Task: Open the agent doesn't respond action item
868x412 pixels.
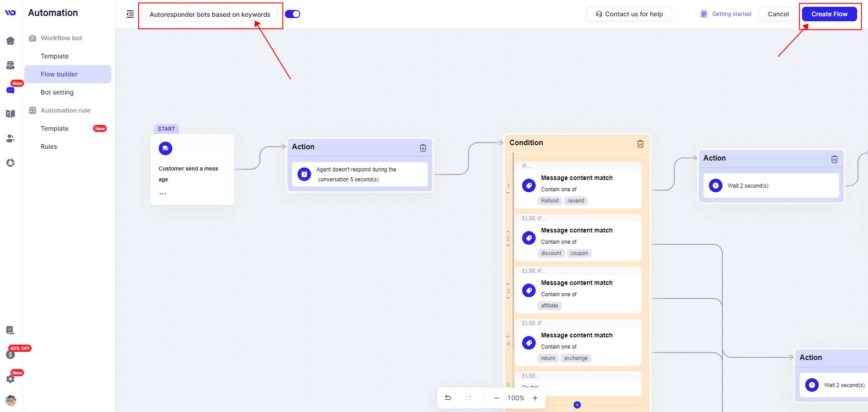Action: [x=360, y=174]
